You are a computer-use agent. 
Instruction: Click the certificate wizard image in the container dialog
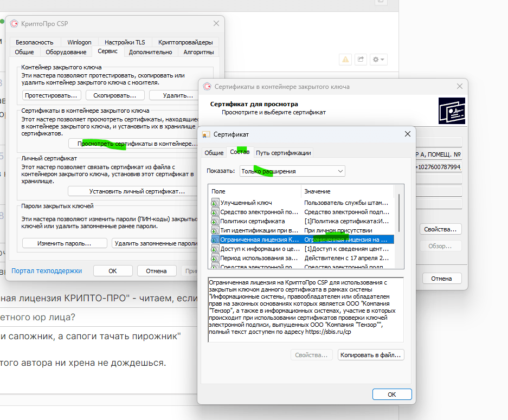pyautogui.click(x=452, y=111)
